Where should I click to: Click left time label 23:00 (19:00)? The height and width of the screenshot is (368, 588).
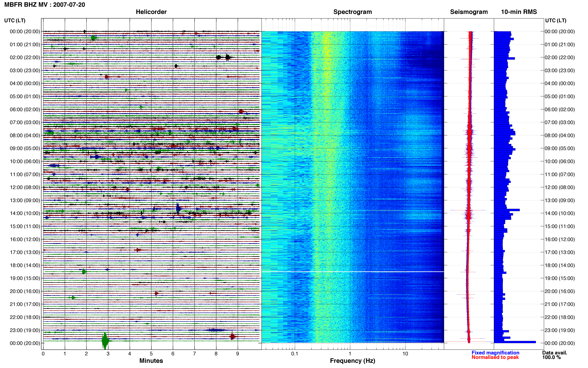click(25, 330)
